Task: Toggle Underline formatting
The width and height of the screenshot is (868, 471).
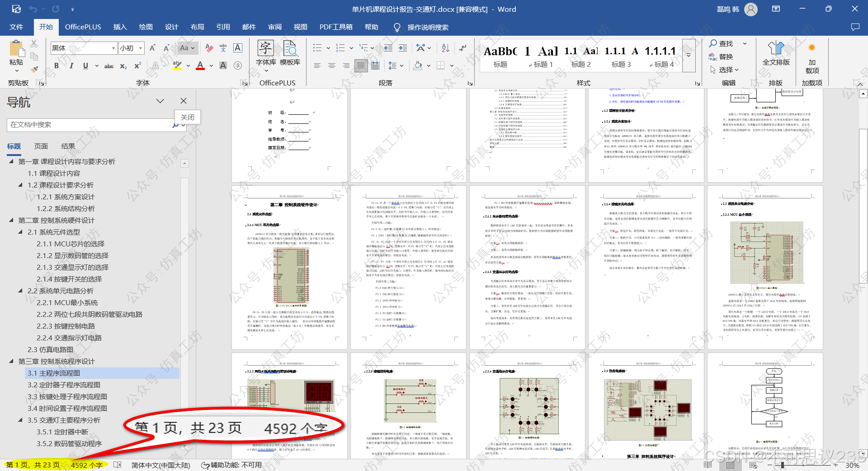Action: (x=85, y=66)
